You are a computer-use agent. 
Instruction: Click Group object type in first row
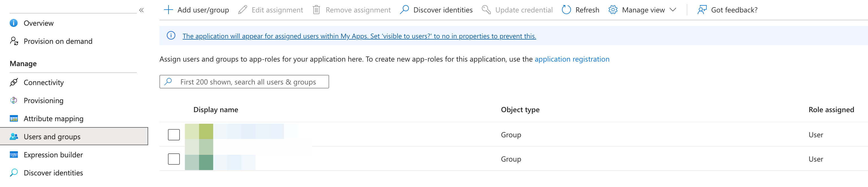point(511,135)
